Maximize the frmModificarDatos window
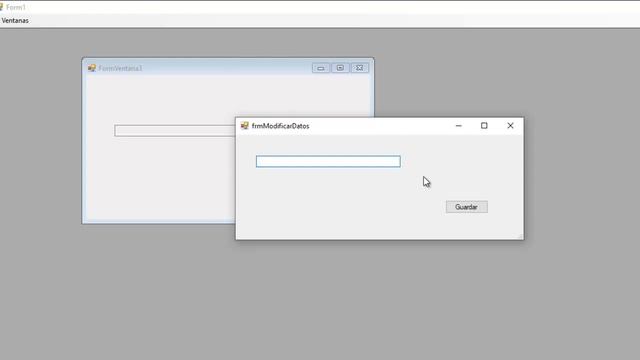Image resolution: width=640 pixels, height=360 pixels. click(484, 126)
